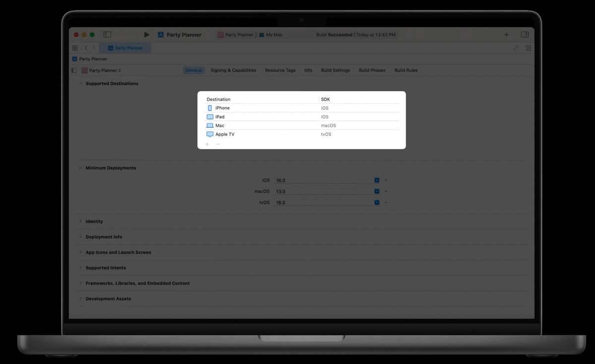Viewport: 595px width, 364px height.
Task: Select the Mac destination row
Action: click(302, 126)
